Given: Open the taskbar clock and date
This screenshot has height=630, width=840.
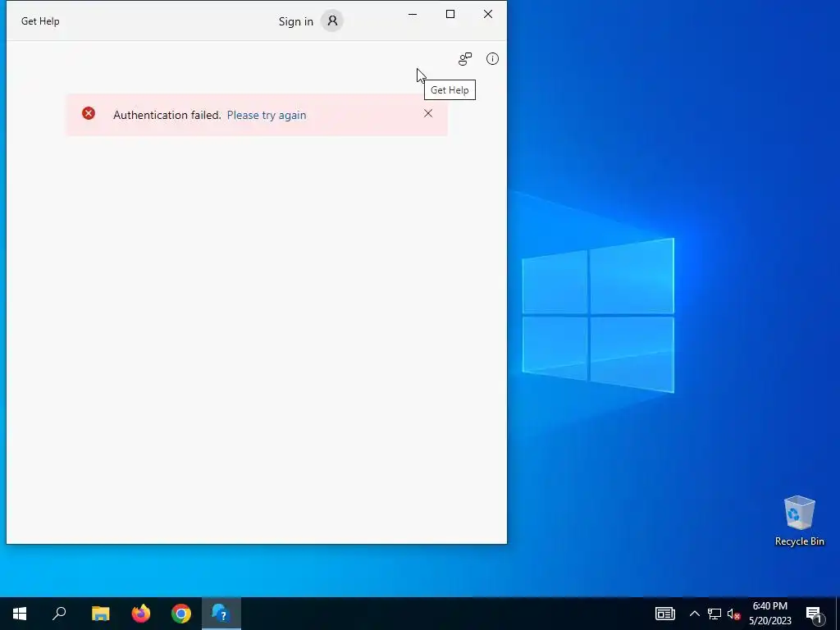Looking at the screenshot, I should [x=769, y=614].
